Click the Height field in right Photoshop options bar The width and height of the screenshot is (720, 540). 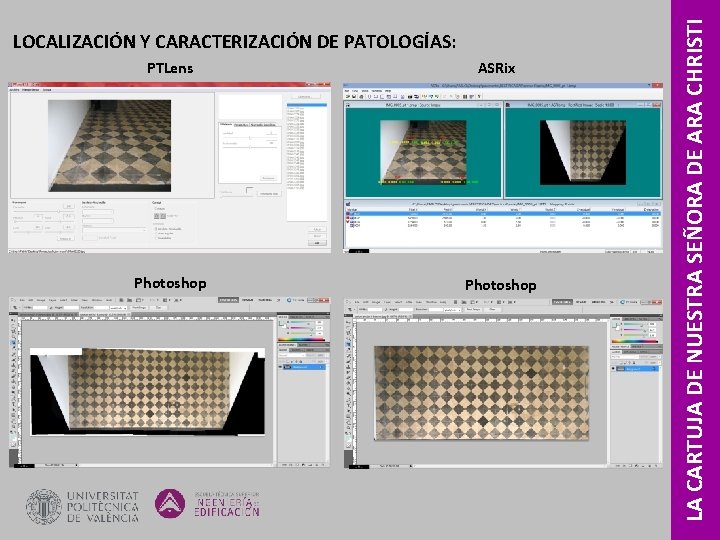(x=406, y=309)
